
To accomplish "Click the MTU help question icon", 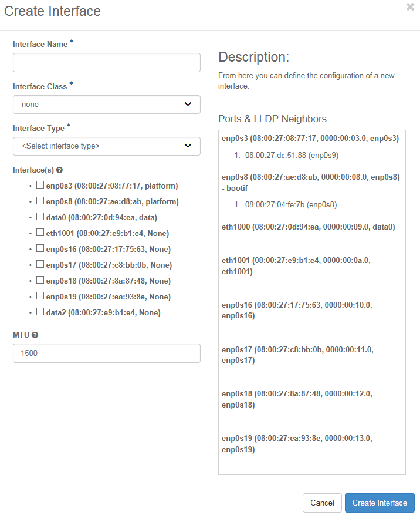I will point(35,335).
